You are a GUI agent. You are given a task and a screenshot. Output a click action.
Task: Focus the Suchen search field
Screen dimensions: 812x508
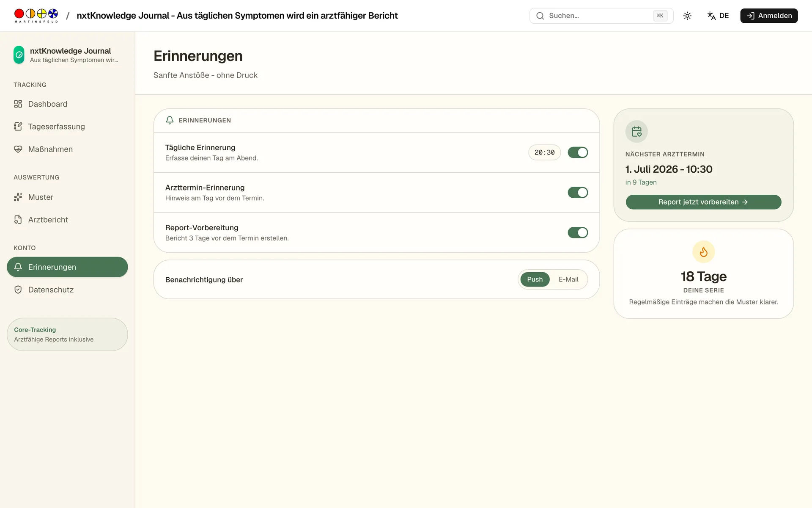pyautogui.click(x=601, y=16)
